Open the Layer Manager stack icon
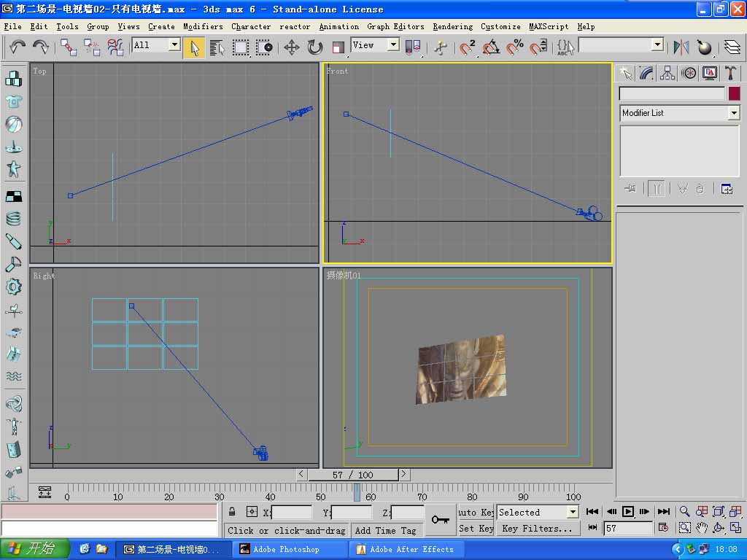Viewport: 747px width, 560px height. (732, 47)
